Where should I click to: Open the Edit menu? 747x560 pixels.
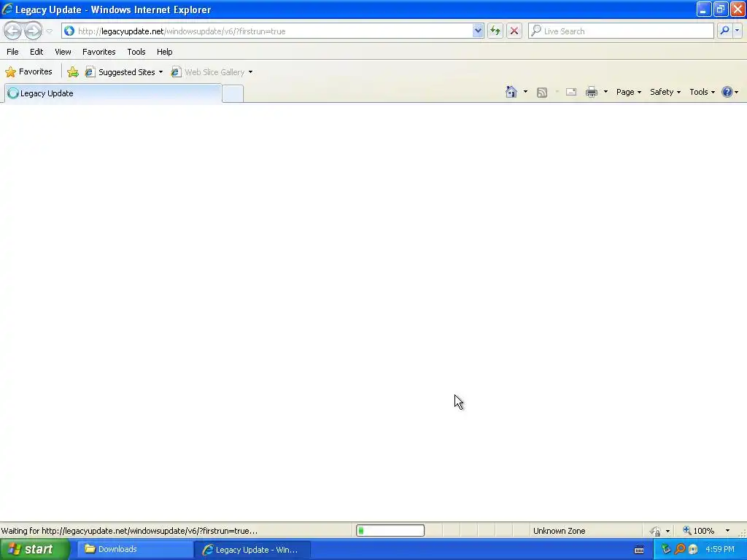click(x=36, y=52)
